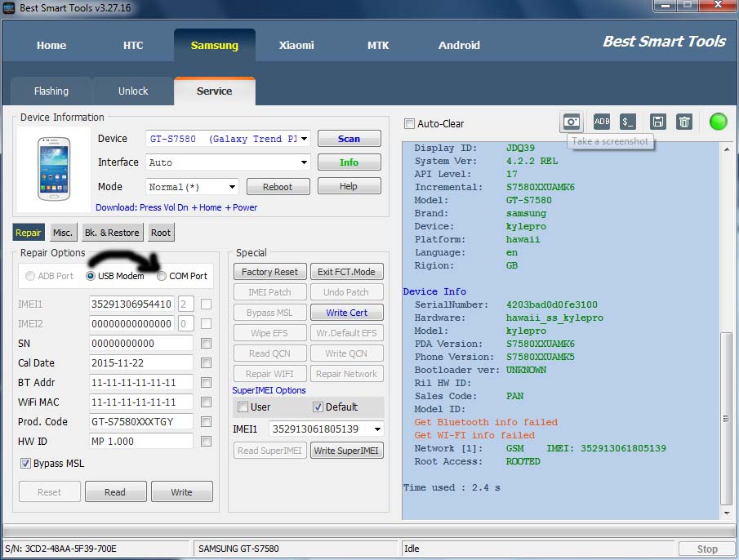Select the Service sub-tab
Viewport: 739px width, 560px height.
pyautogui.click(x=215, y=91)
